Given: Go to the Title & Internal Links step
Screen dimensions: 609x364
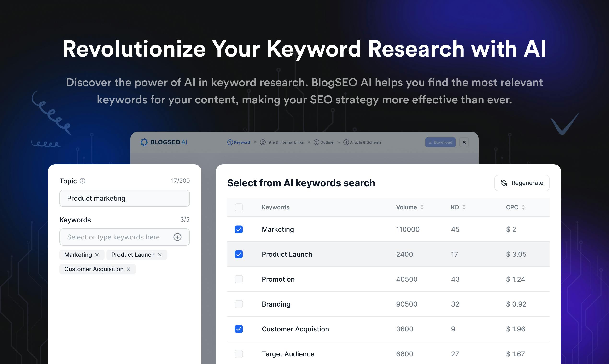Looking at the screenshot, I should (282, 142).
